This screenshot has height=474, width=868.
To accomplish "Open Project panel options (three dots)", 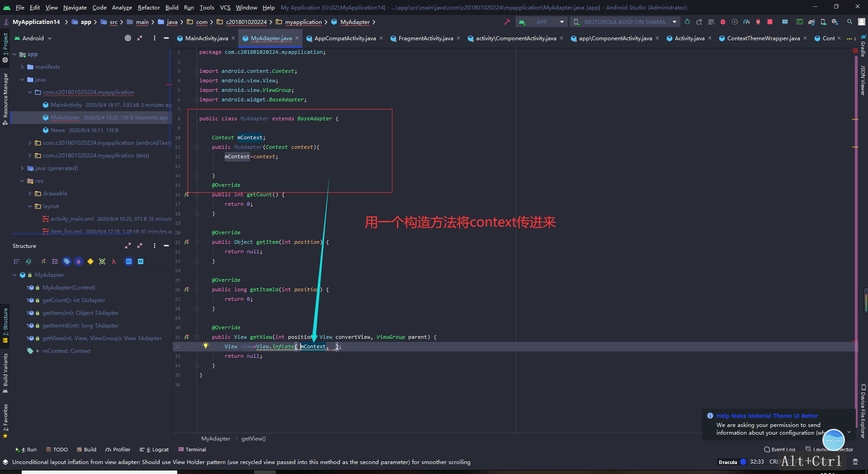I will 154,38.
